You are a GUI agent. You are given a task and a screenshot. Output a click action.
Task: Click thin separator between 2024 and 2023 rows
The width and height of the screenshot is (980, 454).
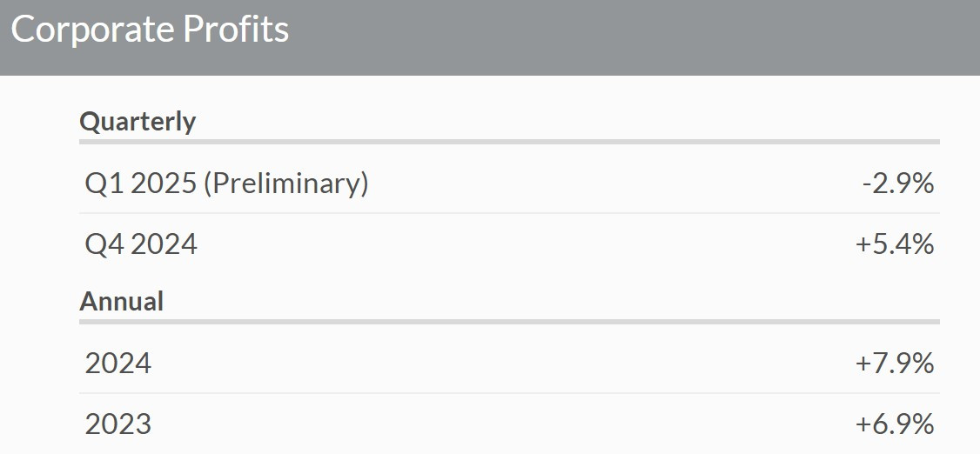509,393
